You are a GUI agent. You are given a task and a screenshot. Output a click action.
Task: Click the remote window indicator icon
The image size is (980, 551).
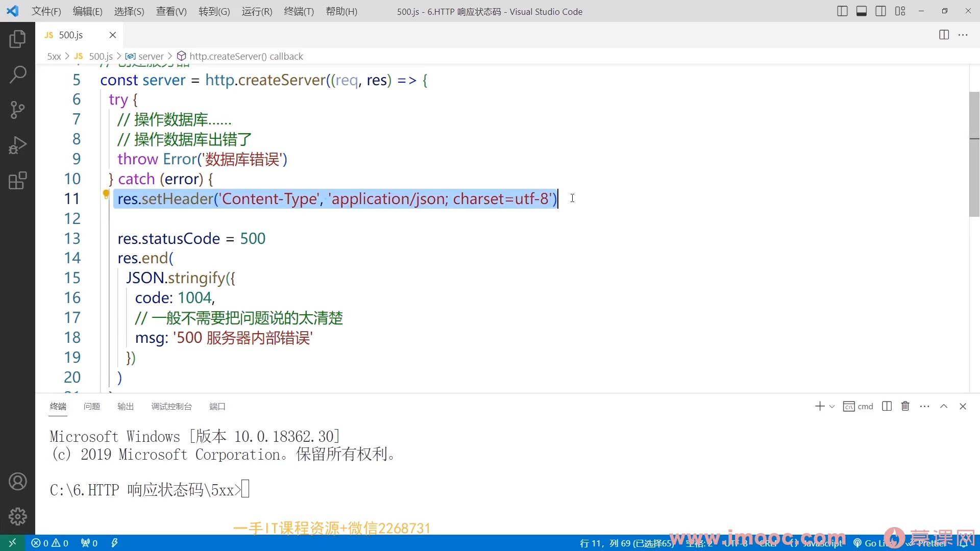pos(12,543)
